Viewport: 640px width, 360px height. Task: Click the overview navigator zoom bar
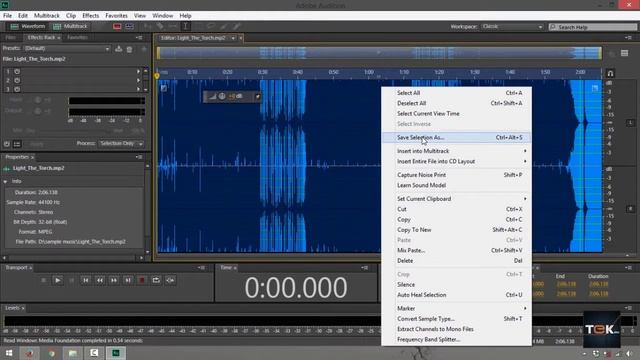(379, 53)
